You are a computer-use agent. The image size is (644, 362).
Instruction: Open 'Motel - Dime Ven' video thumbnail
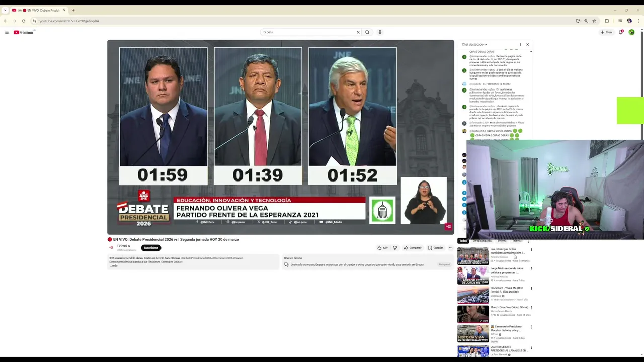pos(473,314)
